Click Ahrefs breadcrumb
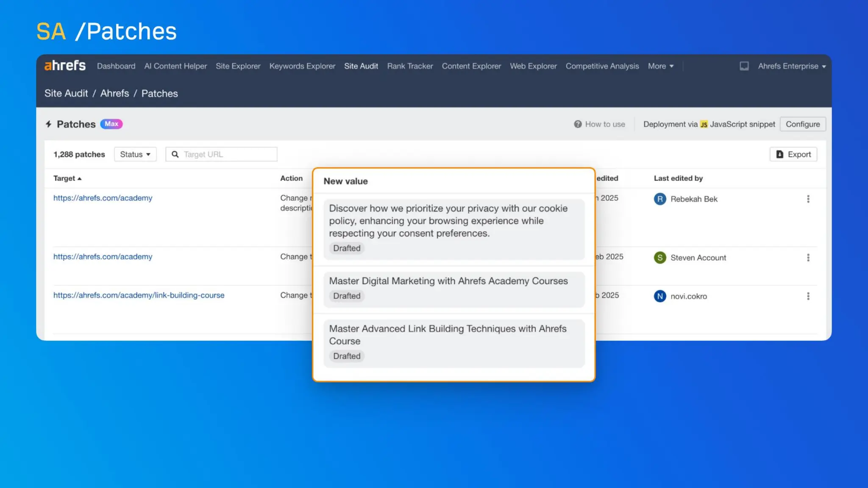Screen dimensions: 868x488 (114, 93)
